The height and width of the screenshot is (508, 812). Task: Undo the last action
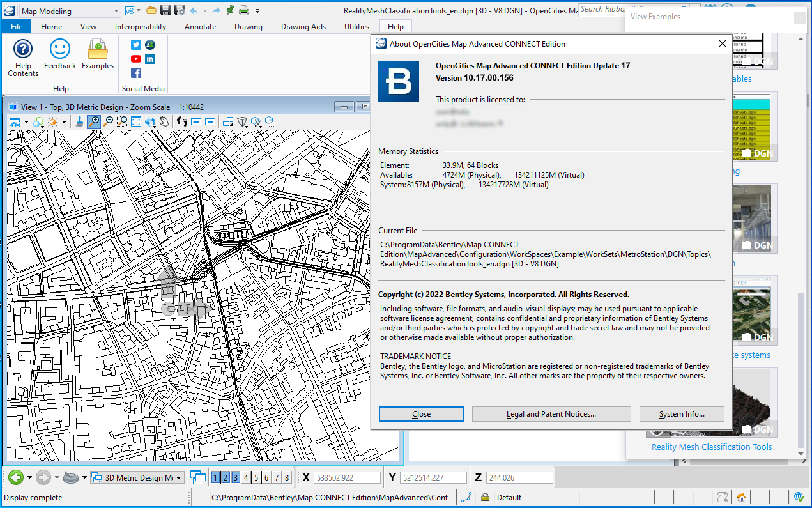194,10
